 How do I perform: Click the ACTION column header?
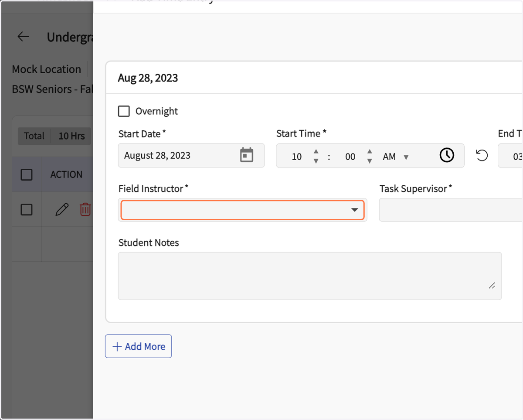click(66, 174)
